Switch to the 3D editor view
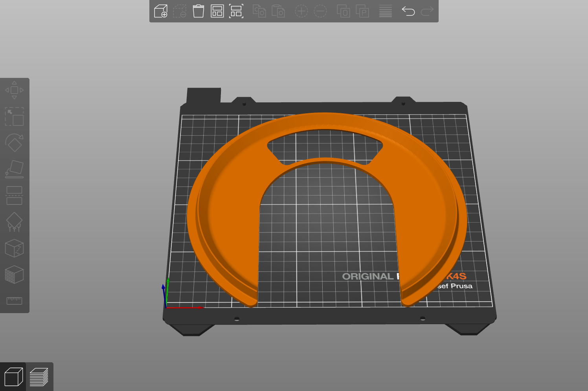This screenshot has height=391, width=588. click(13, 377)
